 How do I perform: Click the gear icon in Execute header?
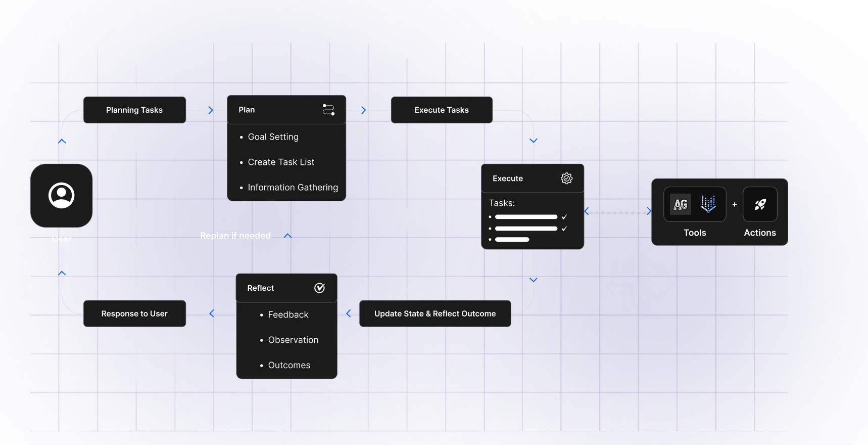[x=566, y=179]
